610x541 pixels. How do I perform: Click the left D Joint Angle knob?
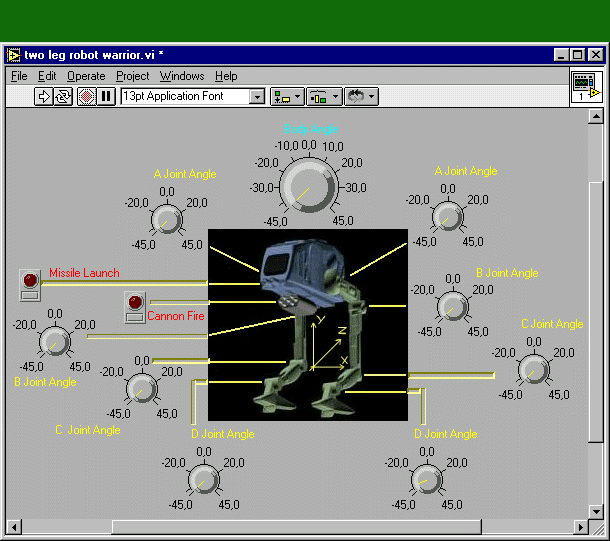click(203, 480)
